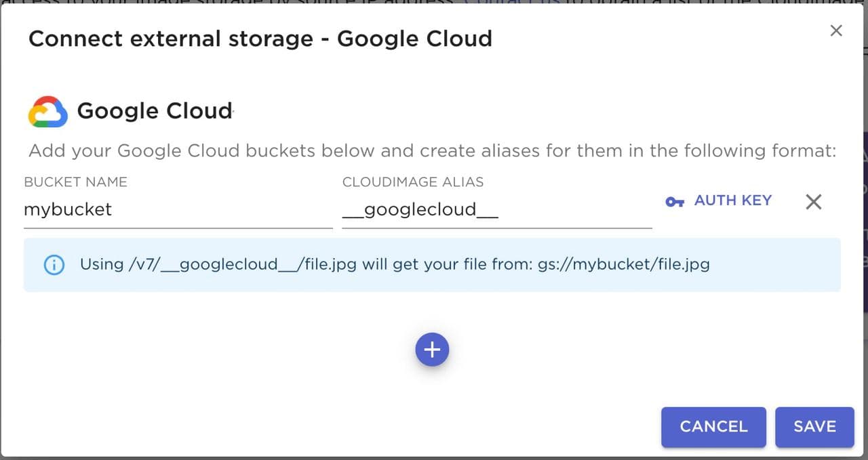
Task: Click the Google Cloud heading text
Action: click(155, 110)
